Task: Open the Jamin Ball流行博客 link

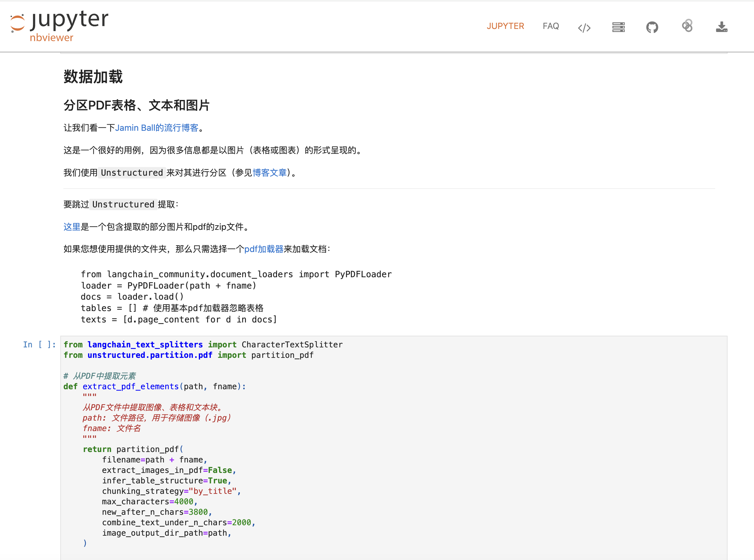Action: click(157, 128)
